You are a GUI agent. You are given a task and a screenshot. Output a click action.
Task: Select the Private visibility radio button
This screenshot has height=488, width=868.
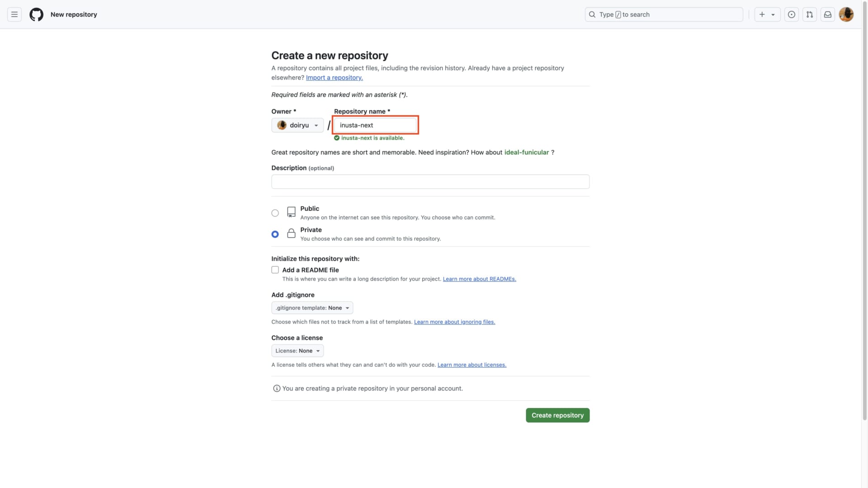click(x=275, y=234)
